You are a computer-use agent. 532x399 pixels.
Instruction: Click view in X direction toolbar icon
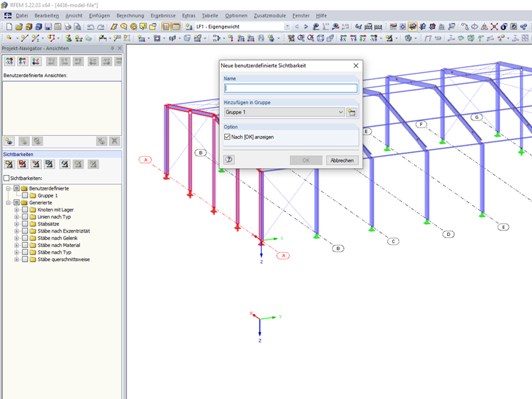[344, 38]
